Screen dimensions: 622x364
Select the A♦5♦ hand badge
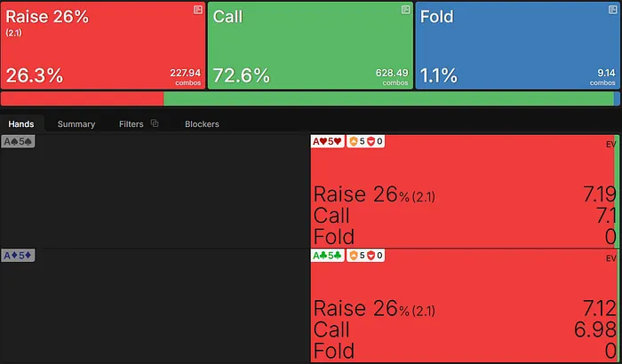tap(18, 256)
